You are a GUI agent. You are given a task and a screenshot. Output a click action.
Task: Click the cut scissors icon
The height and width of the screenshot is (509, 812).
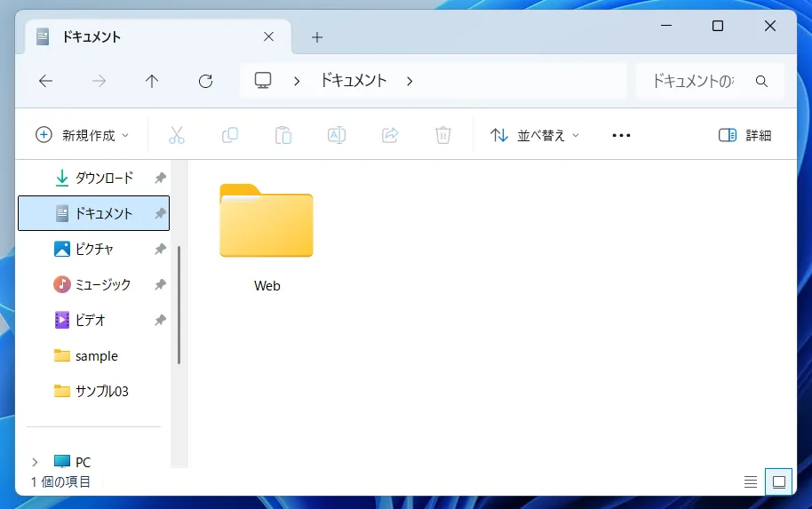coord(177,135)
